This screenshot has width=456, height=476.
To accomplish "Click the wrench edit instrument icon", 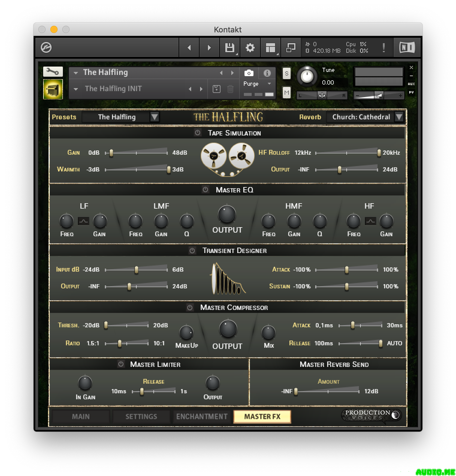I will [53, 72].
